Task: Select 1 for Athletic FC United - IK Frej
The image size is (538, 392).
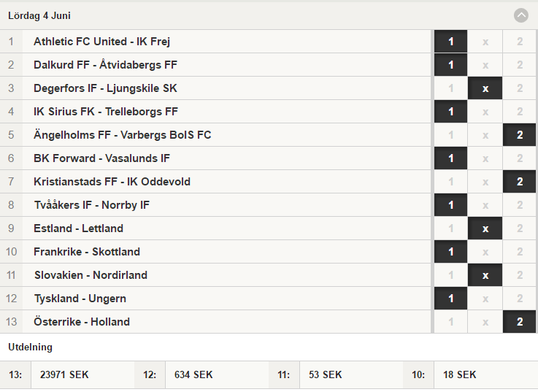Action: [450, 42]
